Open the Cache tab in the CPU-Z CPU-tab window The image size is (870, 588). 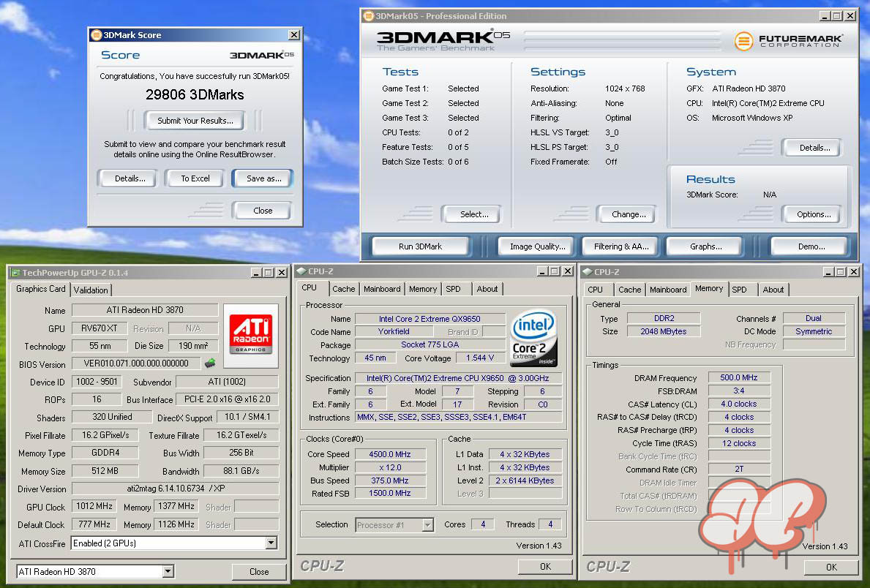tap(343, 289)
